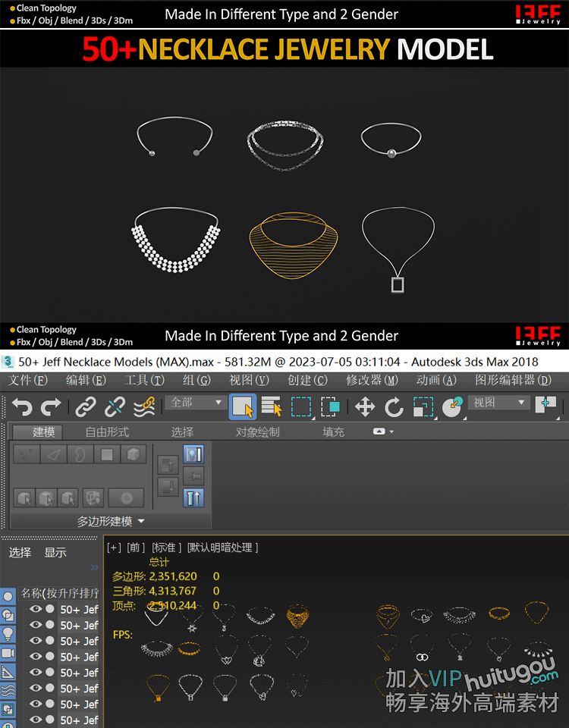Select Element sub-object cube icon in ribbon
The height and width of the screenshot is (728, 569).
pyautogui.click(x=134, y=454)
